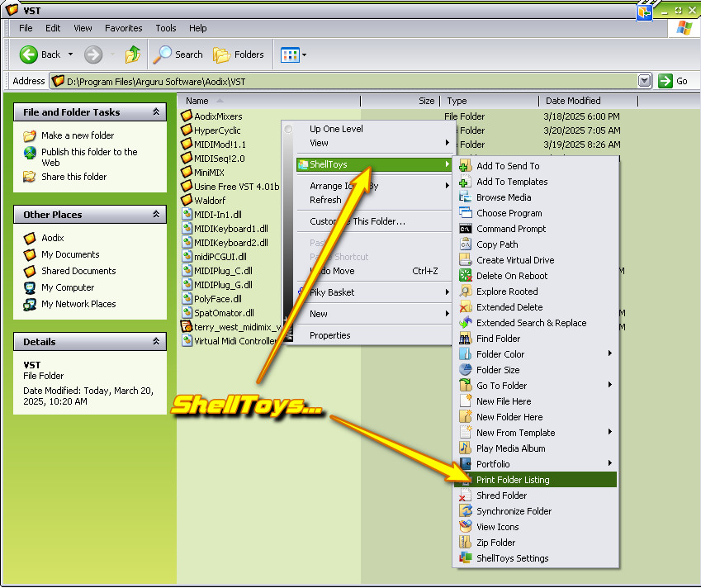Click the Extended Delete icon

tap(466, 306)
